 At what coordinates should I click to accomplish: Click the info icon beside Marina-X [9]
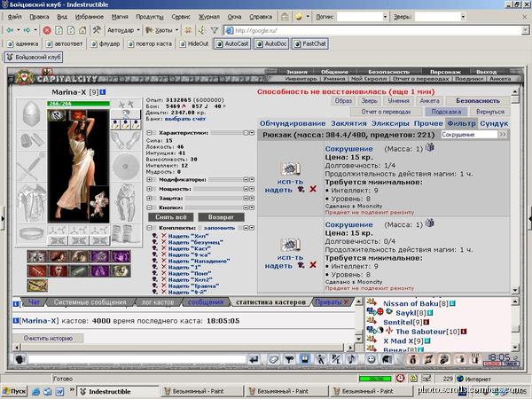(x=103, y=92)
